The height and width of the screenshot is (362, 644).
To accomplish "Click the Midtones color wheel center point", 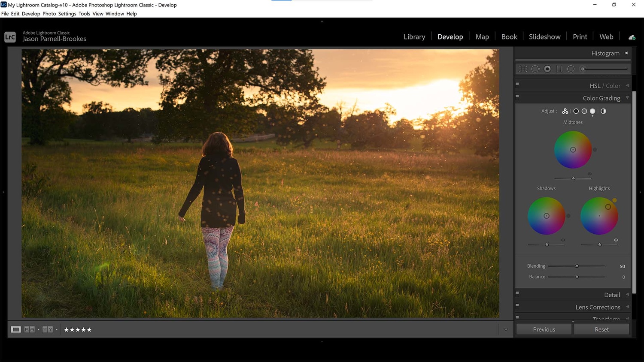I will pyautogui.click(x=573, y=150).
